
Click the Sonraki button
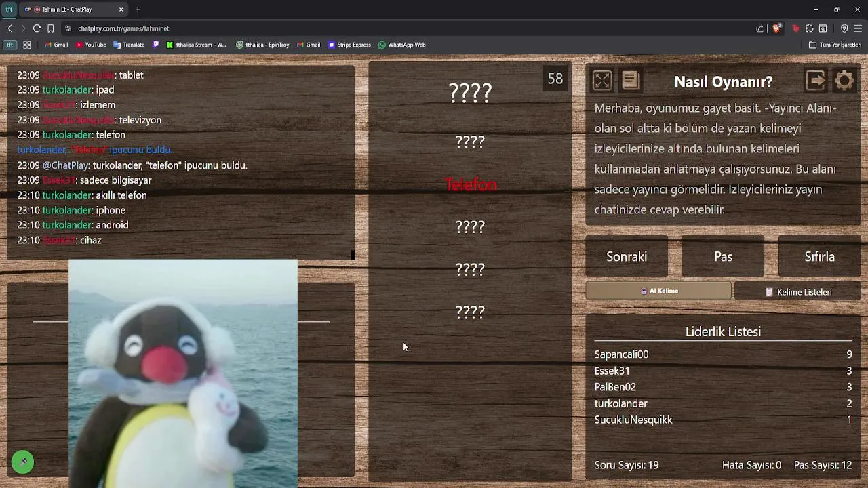627,256
